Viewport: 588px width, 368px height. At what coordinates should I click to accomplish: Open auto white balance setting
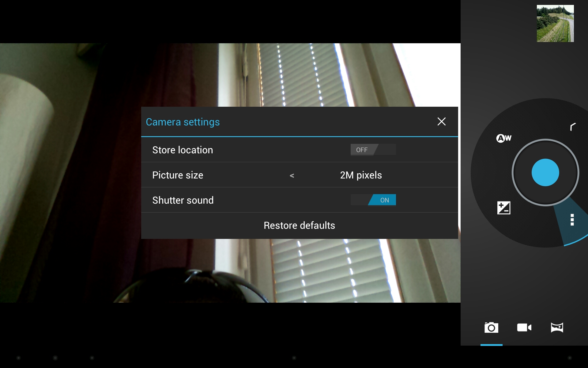pos(504,138)
